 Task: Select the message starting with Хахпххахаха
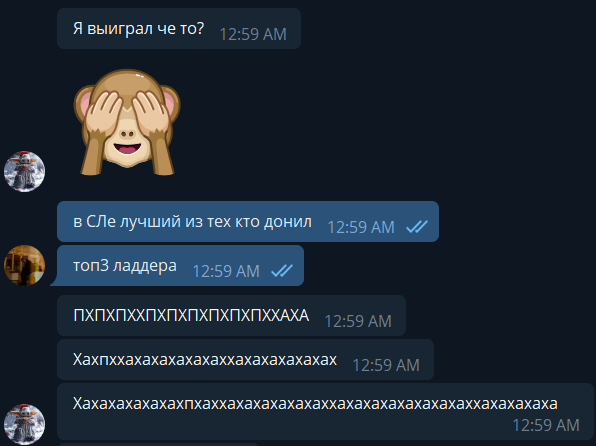(x=245, y=360)
